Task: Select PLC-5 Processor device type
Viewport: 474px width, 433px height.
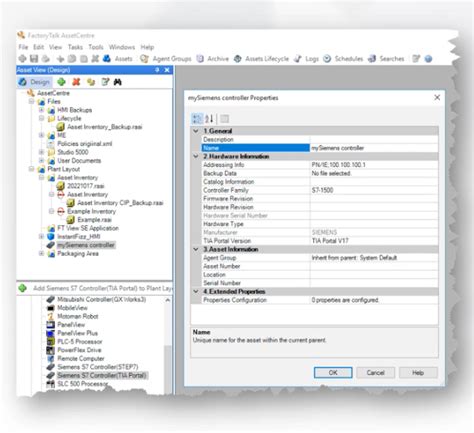Action: click(80, 341)
